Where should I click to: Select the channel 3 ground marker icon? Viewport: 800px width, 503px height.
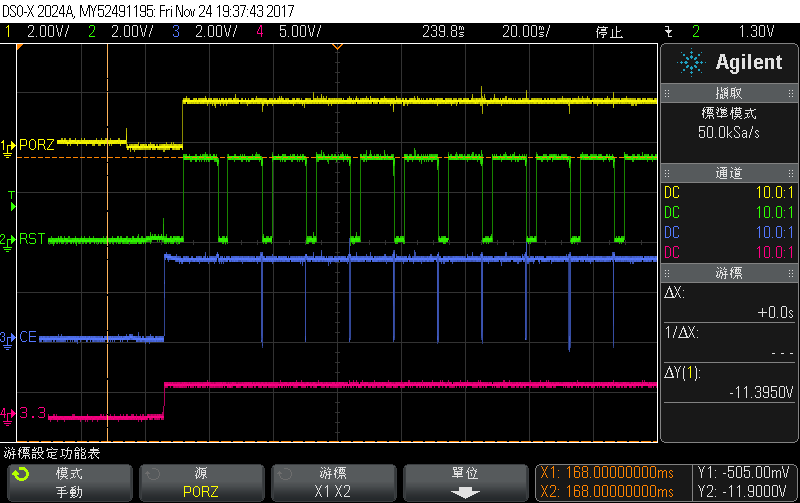(7, 340)
